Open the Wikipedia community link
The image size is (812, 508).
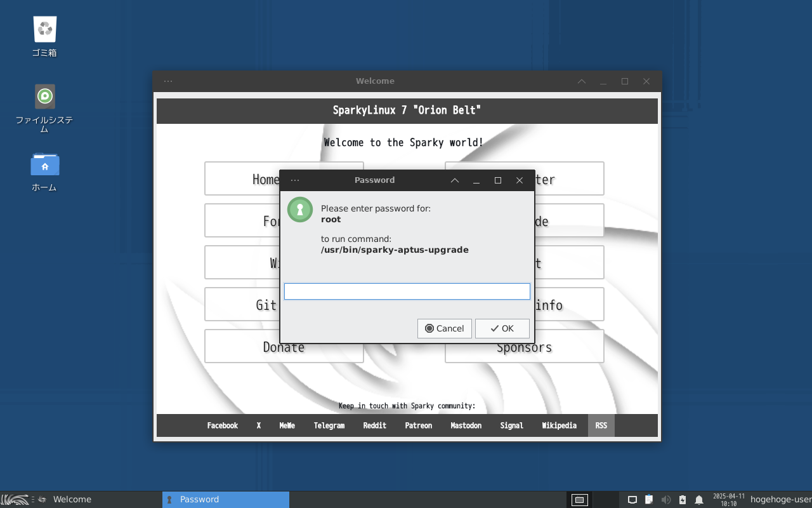point(560,425)
